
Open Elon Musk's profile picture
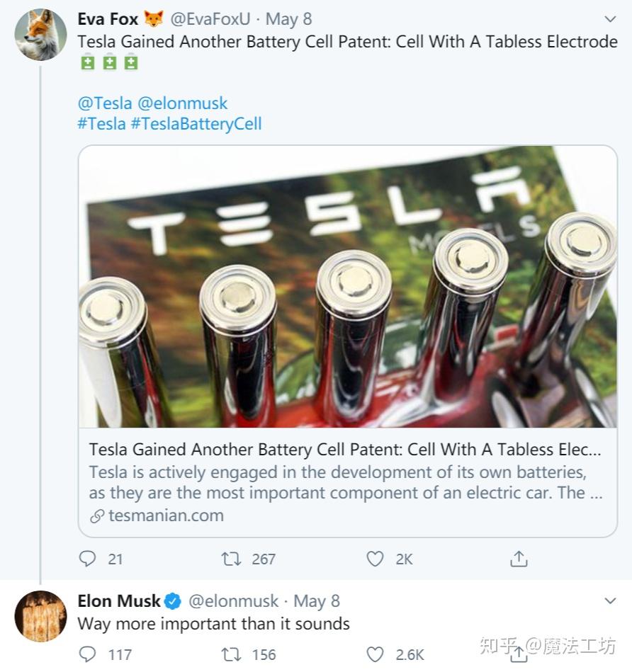pos(40,616)
